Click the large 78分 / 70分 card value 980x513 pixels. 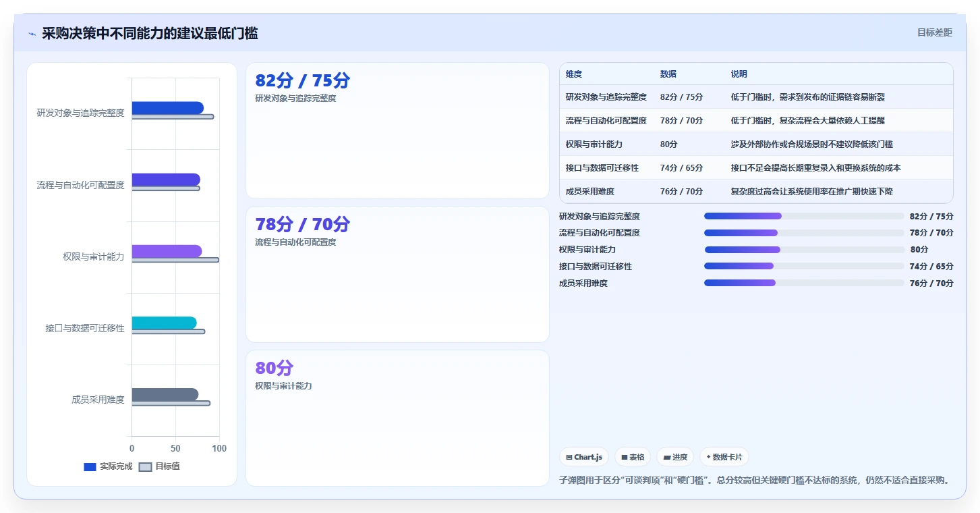(x=303, y=224)
